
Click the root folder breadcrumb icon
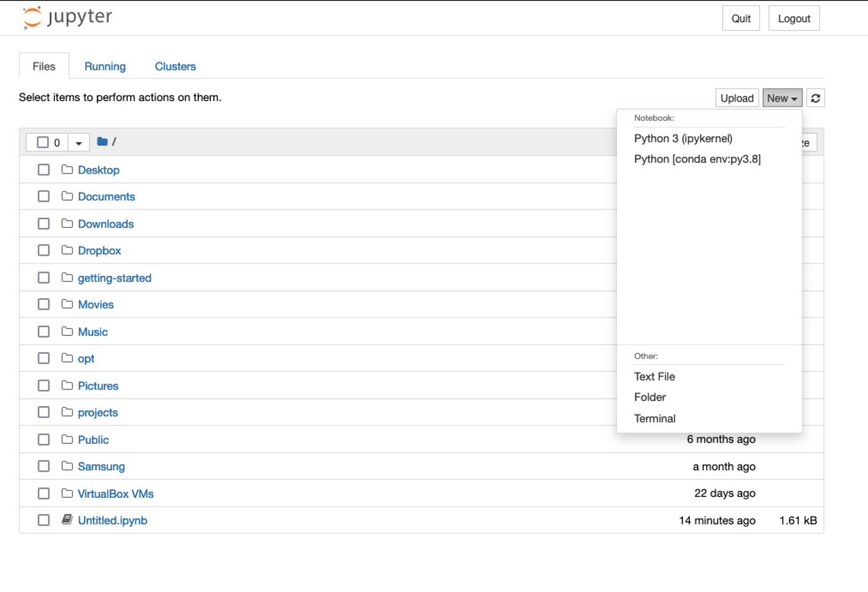[102, 142]
